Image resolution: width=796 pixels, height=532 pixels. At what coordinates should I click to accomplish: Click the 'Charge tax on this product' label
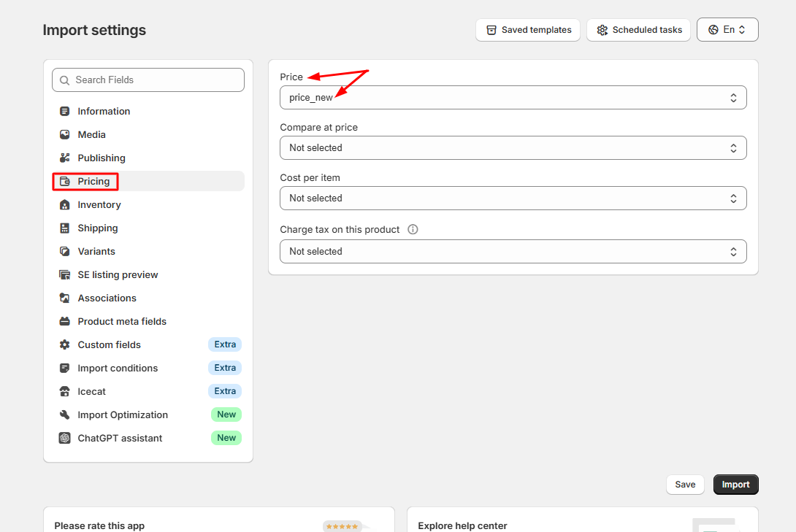click(x=340, y=229)
